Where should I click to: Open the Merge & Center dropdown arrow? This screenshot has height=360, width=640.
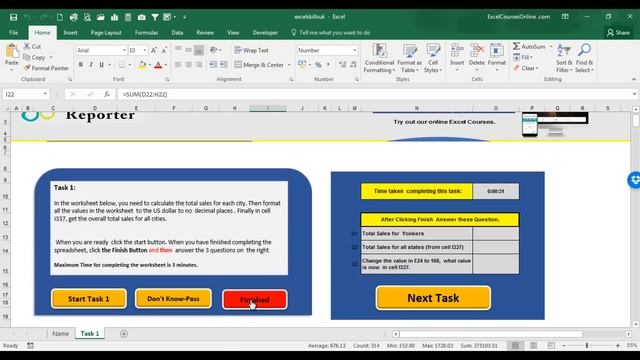click(x=289, y=65)
